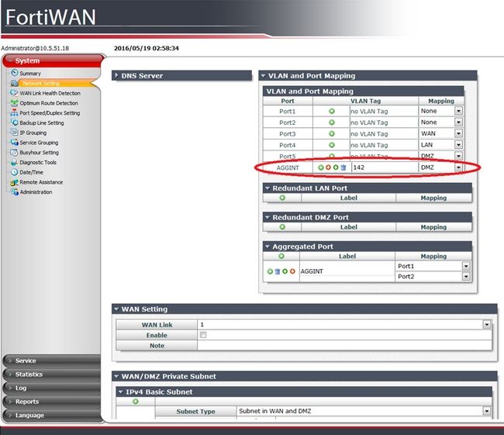Open the Service menu section

[52, 361]
